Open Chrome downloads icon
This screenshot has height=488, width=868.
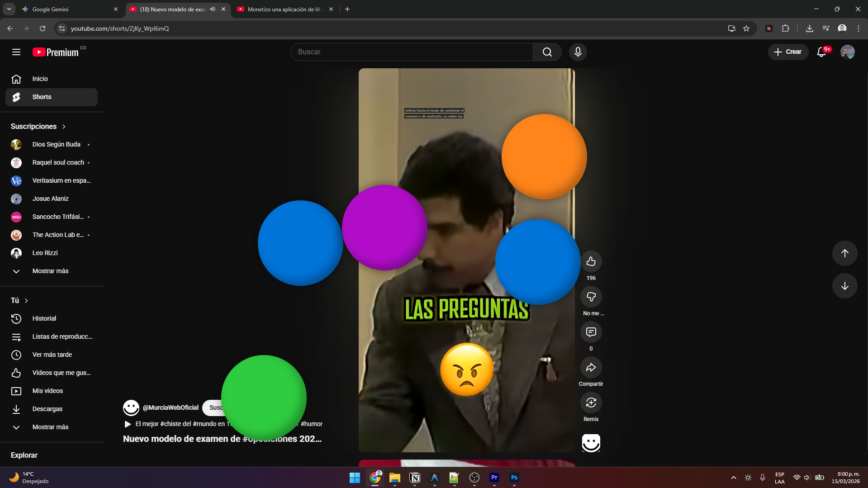810,28
